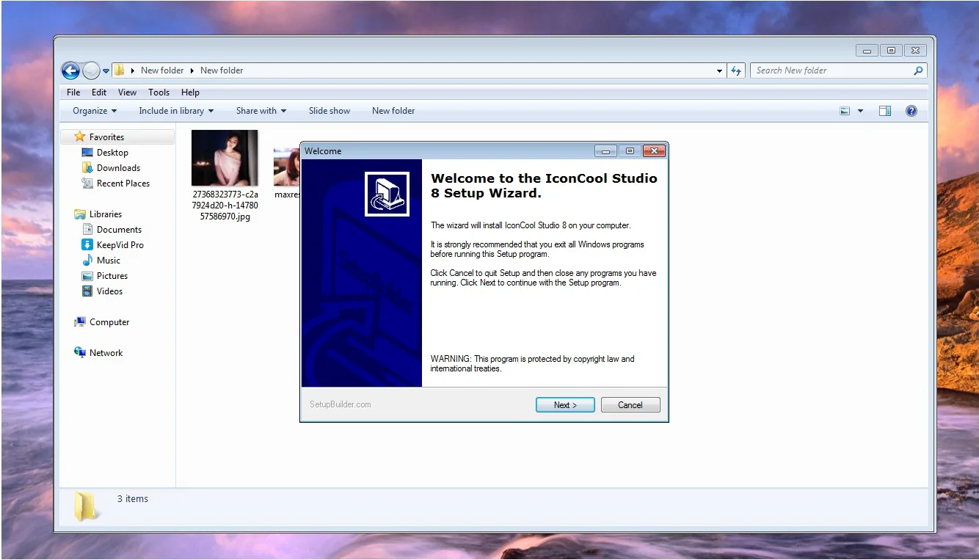Open the Music library

(x=108, y=261)
